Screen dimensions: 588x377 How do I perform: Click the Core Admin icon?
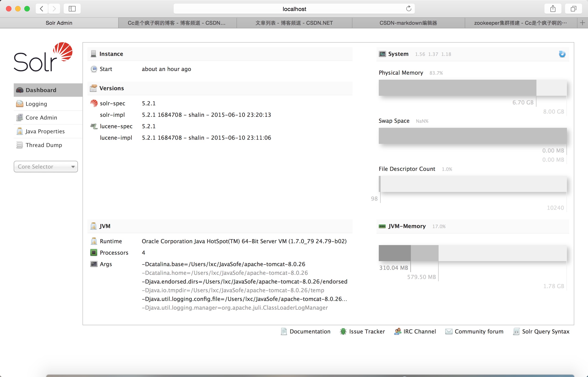tap(19, 117)
